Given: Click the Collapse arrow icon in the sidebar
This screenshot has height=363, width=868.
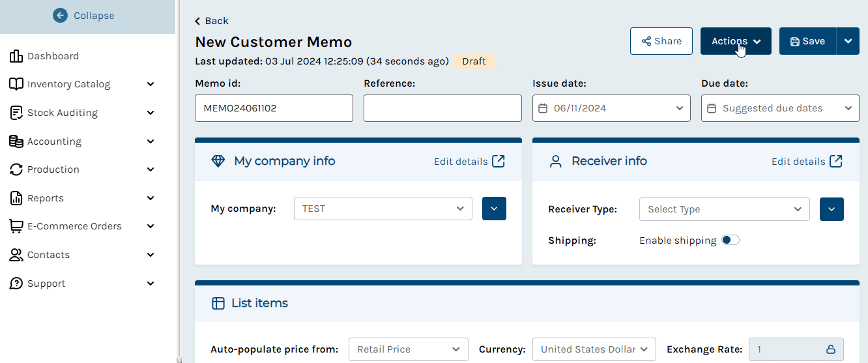Looking at the screenshot, I should point(61,16).
